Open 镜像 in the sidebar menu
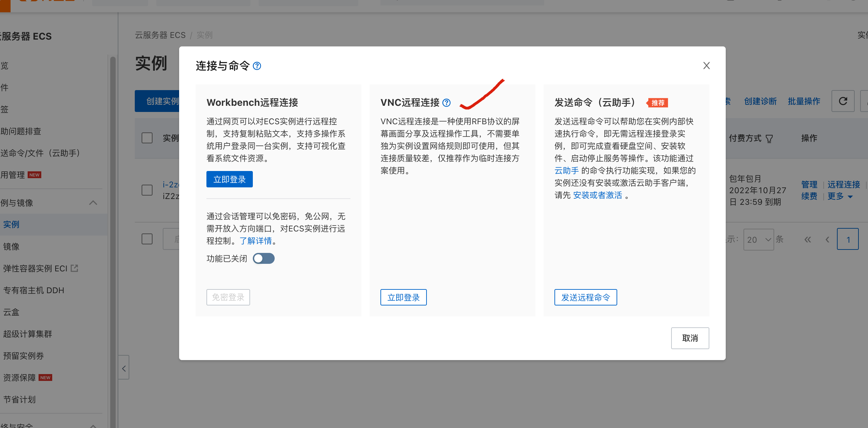868x428 pixels. click(11, 246)
